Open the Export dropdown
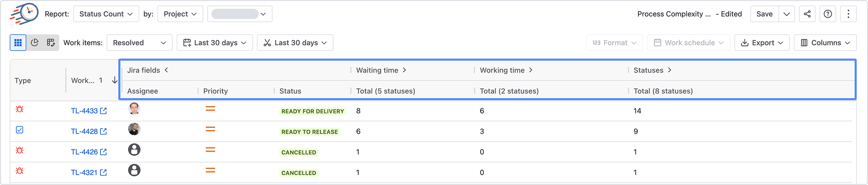This screenshot has width=868, height=185. 762,43
